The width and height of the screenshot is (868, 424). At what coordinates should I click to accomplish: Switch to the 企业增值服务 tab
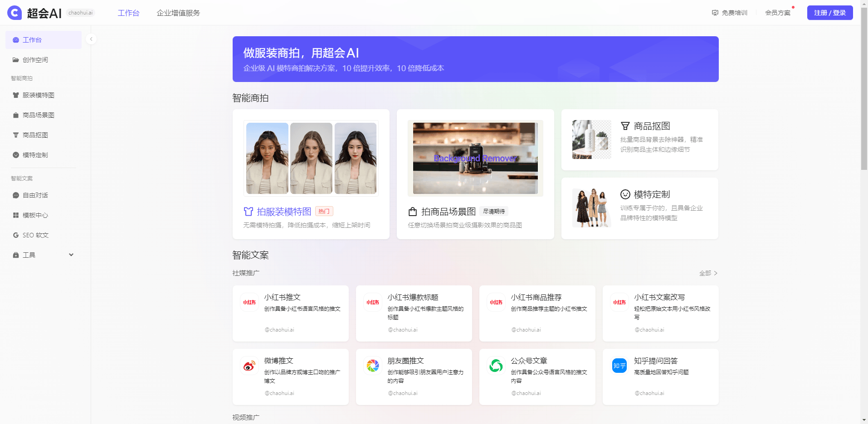point(178,13)
